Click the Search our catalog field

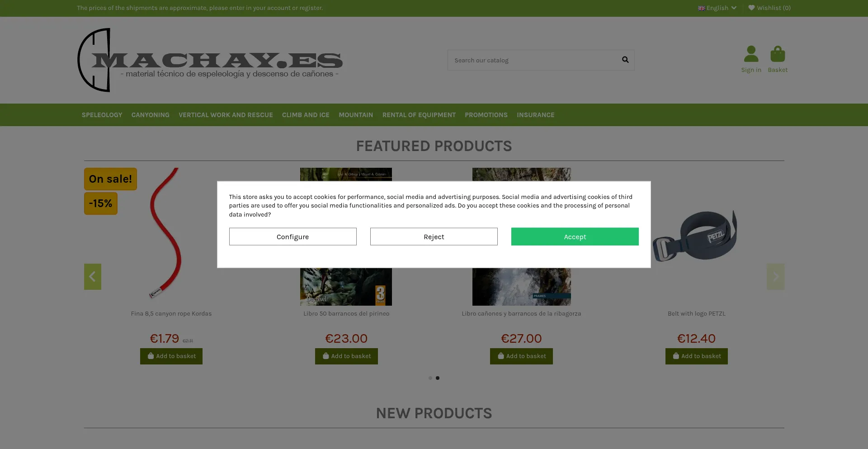(x=533, y=60)
